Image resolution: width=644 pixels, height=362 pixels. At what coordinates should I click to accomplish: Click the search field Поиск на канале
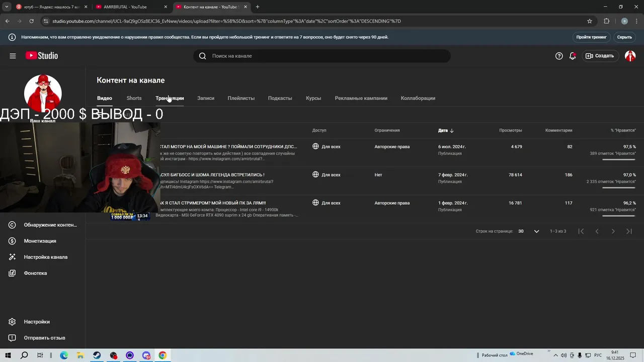point(322,56)
